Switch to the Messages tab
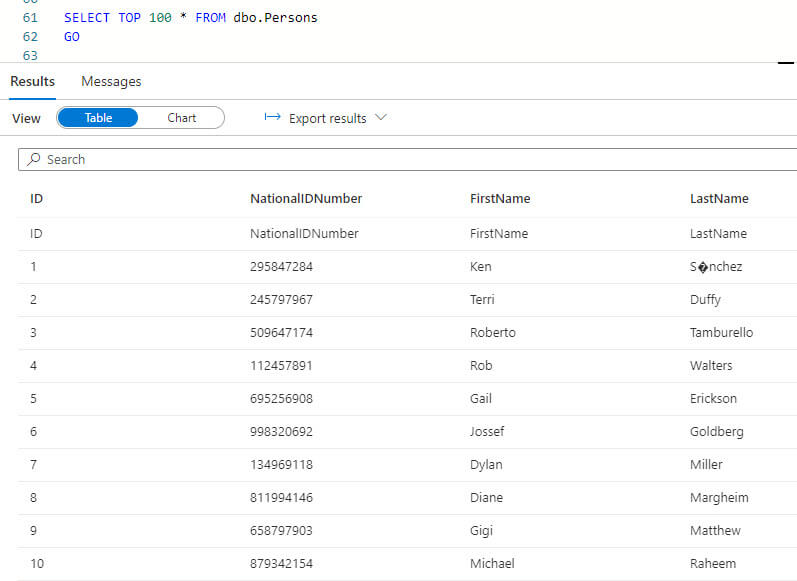The height and width of the screenshot is (581, 797). tap(111, 81)
